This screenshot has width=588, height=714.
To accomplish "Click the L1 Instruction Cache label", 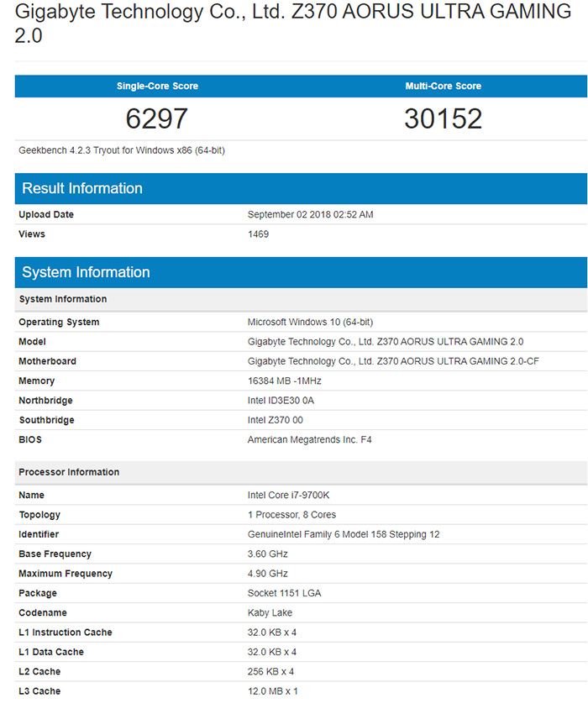I will coord(66,632).
